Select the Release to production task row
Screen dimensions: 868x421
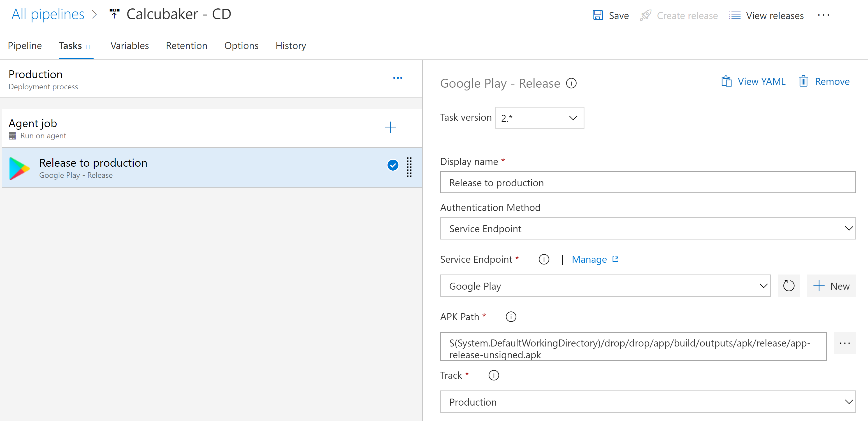[x=212, y=168]
